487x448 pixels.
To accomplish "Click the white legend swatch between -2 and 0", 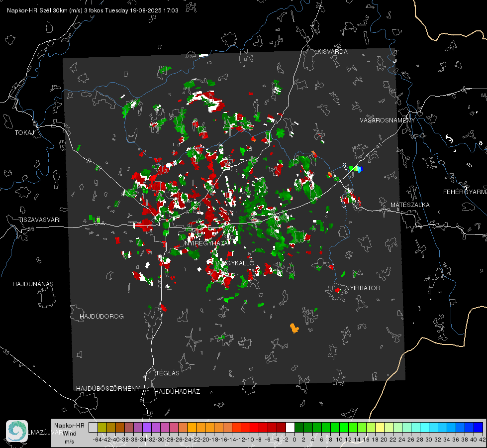I will pos(290,428).
